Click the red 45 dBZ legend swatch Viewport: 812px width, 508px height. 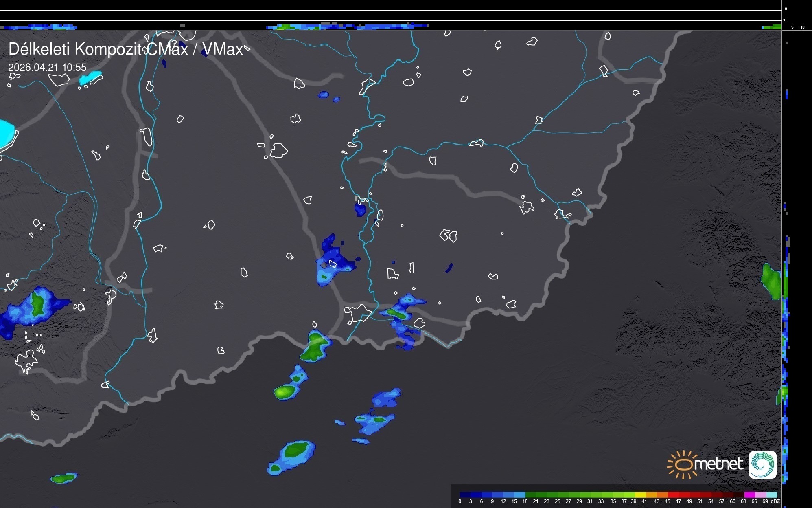click(x=673, y=495)
